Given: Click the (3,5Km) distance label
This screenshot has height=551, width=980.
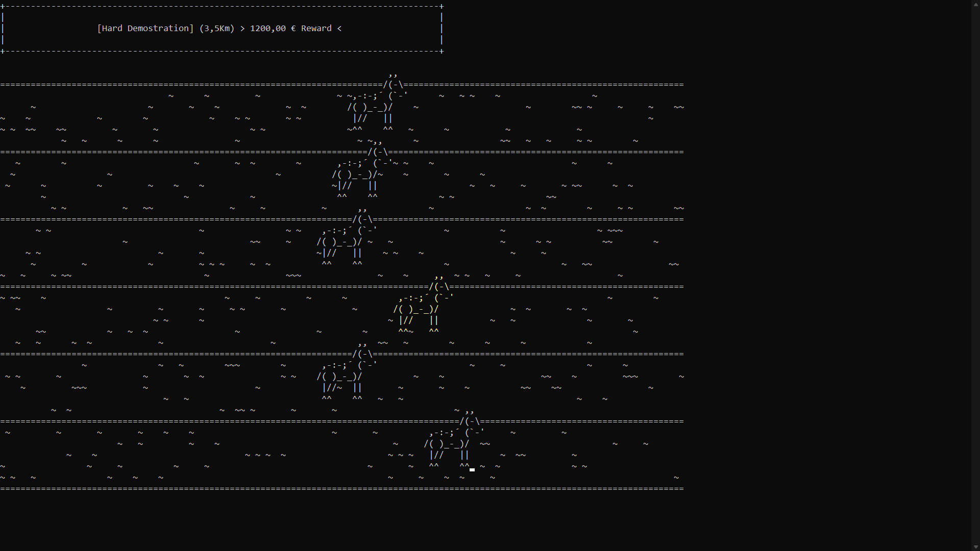Looking at the screenshot, I should (217, 29).
